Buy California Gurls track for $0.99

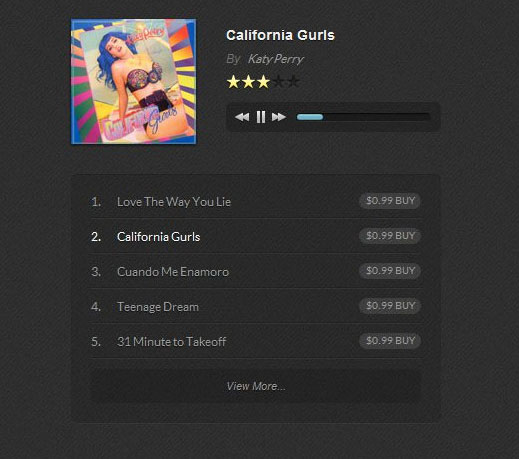[390, 236]
